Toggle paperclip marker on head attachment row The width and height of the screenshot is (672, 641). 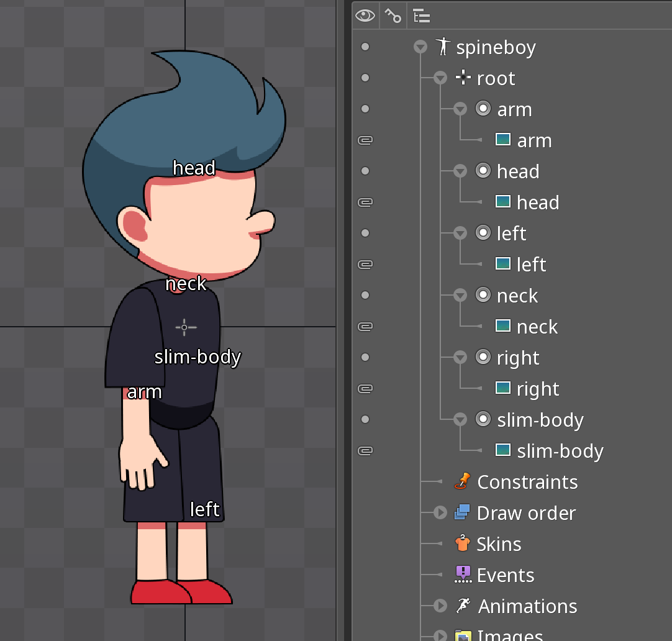[x=365, y=202]
